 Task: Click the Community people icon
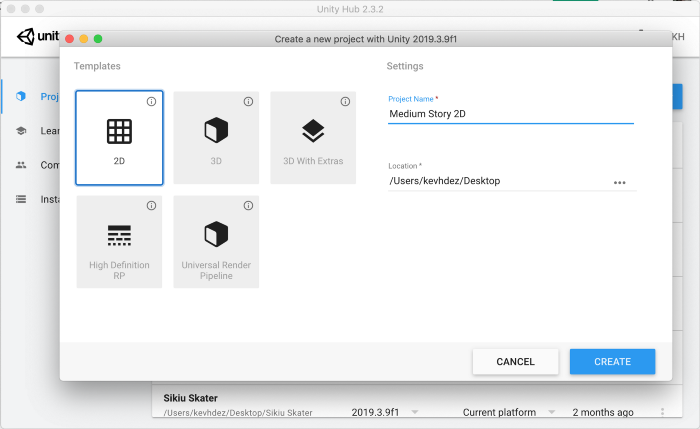pos(21,165)
